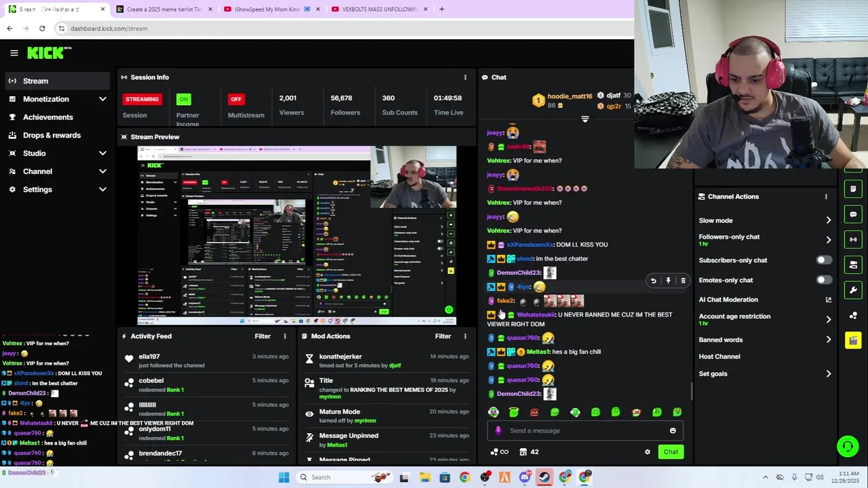The image size is (868, 488).
Task: Click the green Chat send button
Action: [671, 452]
